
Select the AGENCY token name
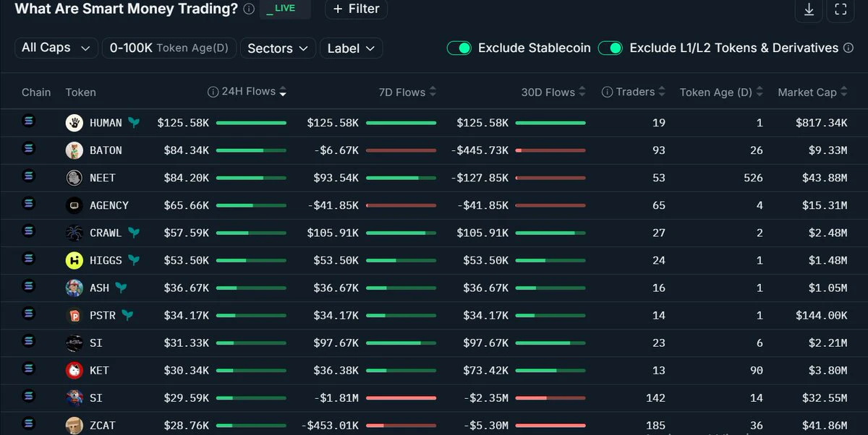tap(109, 205)
